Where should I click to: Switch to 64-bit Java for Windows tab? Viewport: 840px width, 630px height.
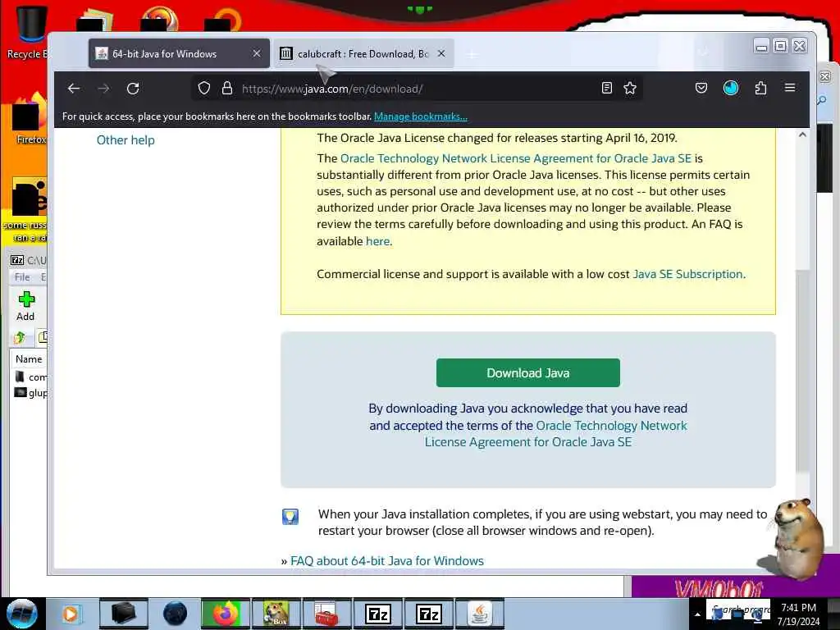click(179, 53)
